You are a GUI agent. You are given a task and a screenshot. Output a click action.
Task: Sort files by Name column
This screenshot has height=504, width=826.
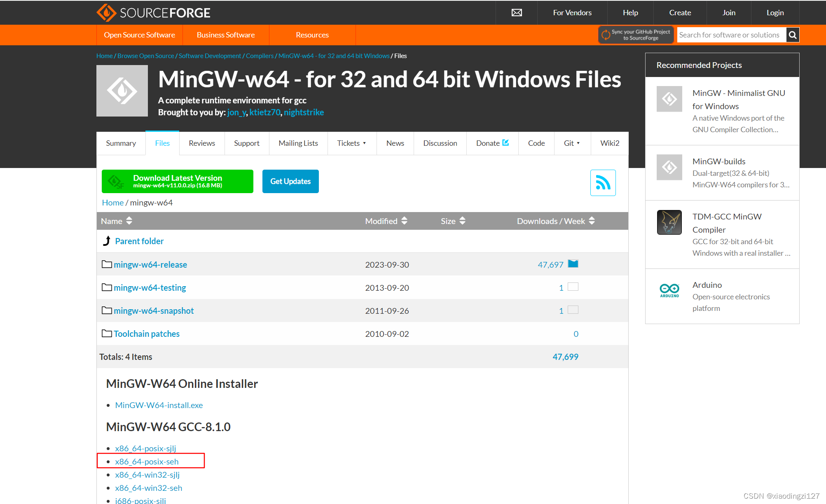pyautogui.click(x=117, y=221)
